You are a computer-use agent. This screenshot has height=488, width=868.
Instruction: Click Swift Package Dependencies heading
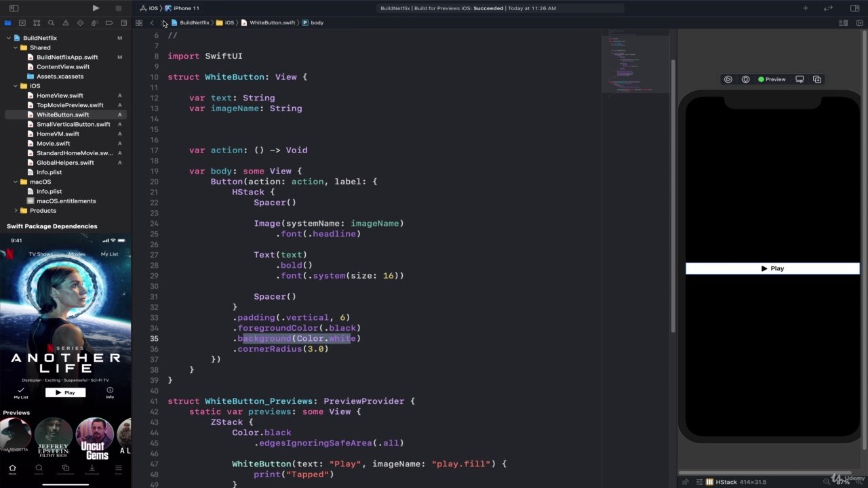click(x=52, y=226)
